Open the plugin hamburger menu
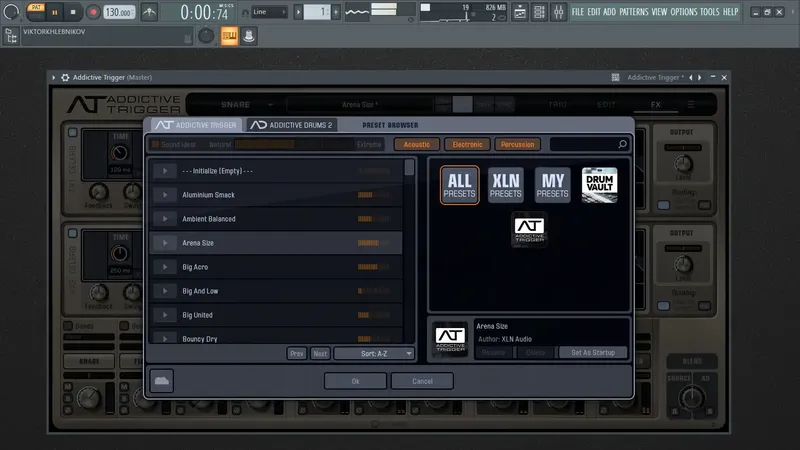The height and width of the screenshot is (450, 800). [x=691, y=105]
